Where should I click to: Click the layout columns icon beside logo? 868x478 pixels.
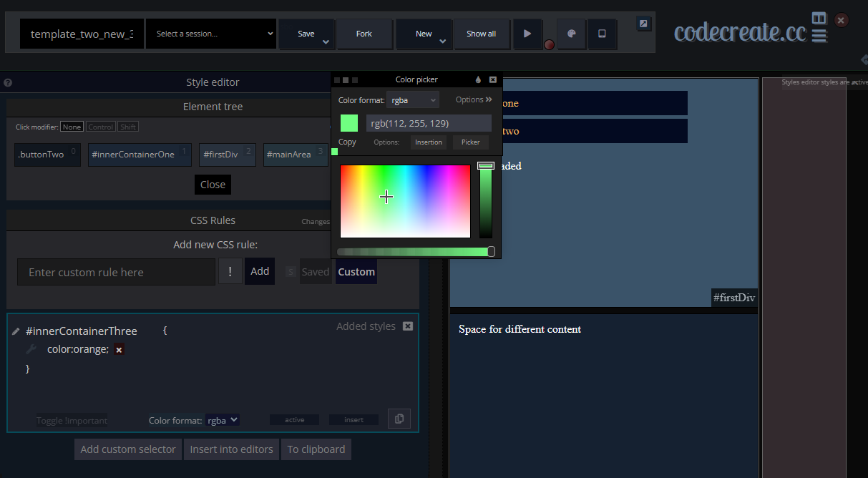[x=819, y=18]
